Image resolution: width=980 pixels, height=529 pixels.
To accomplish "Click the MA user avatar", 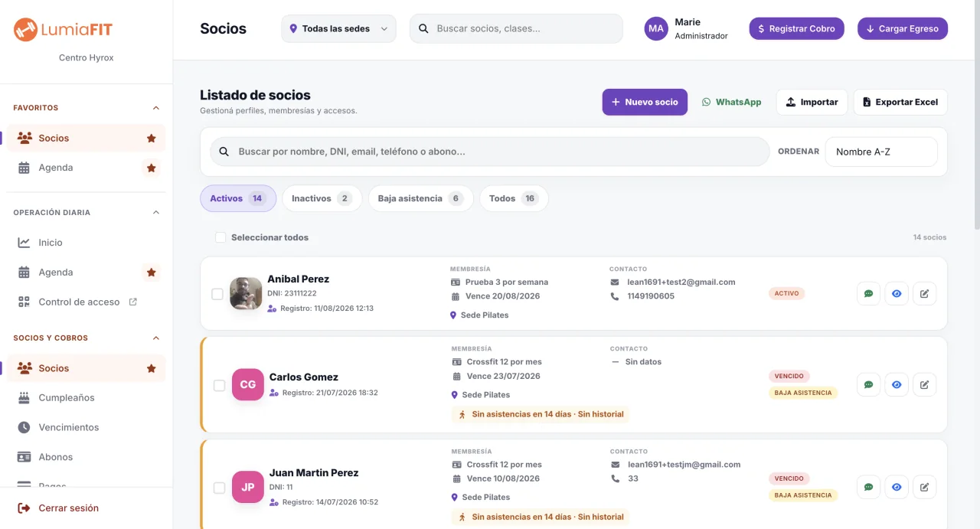I will 656,28.
